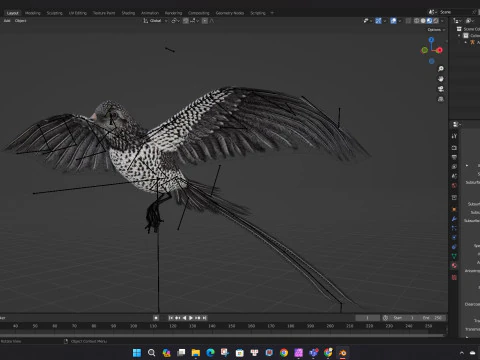
Task: Open the outliner display mode dropdown
Action: pyautogui.click(x=457, y=21)
